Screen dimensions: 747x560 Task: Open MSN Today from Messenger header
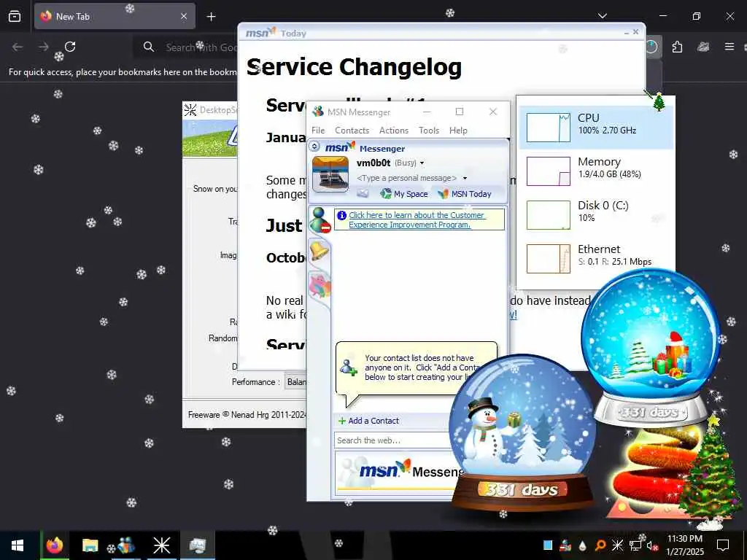point(465,194)
